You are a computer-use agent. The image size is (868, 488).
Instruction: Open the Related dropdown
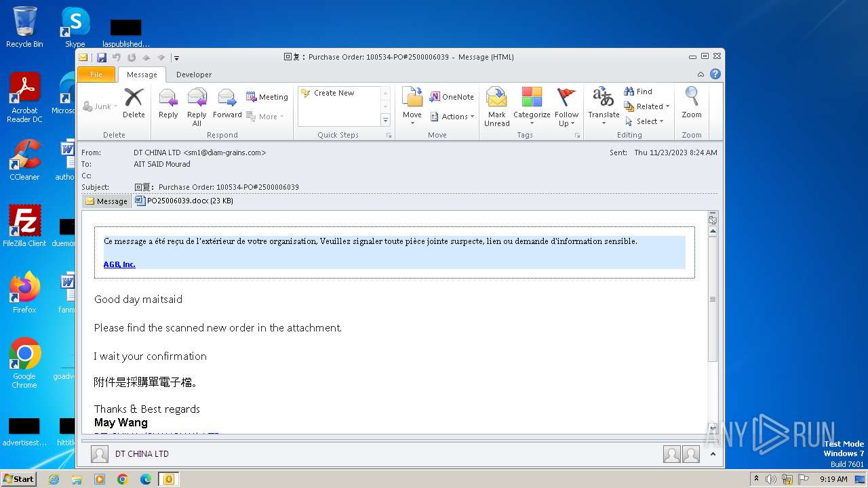point(647,106)
